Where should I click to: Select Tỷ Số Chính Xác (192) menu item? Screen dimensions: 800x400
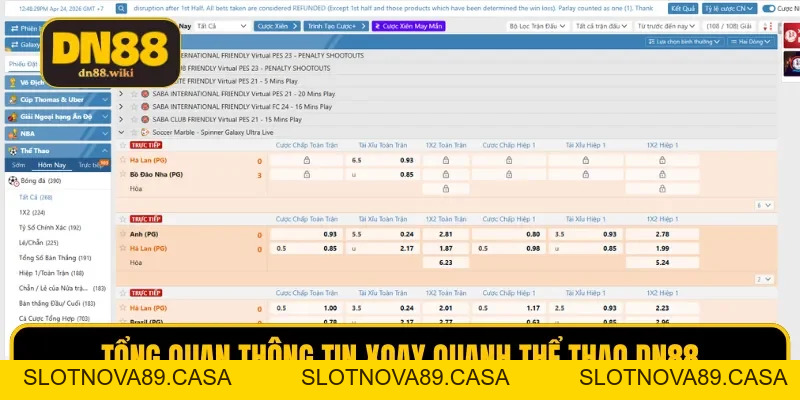pyautogui.click(x=50, y=228)
